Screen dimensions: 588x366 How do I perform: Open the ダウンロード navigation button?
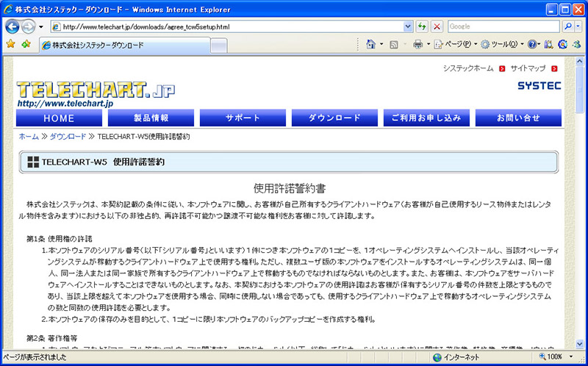[x=334, y=118]
